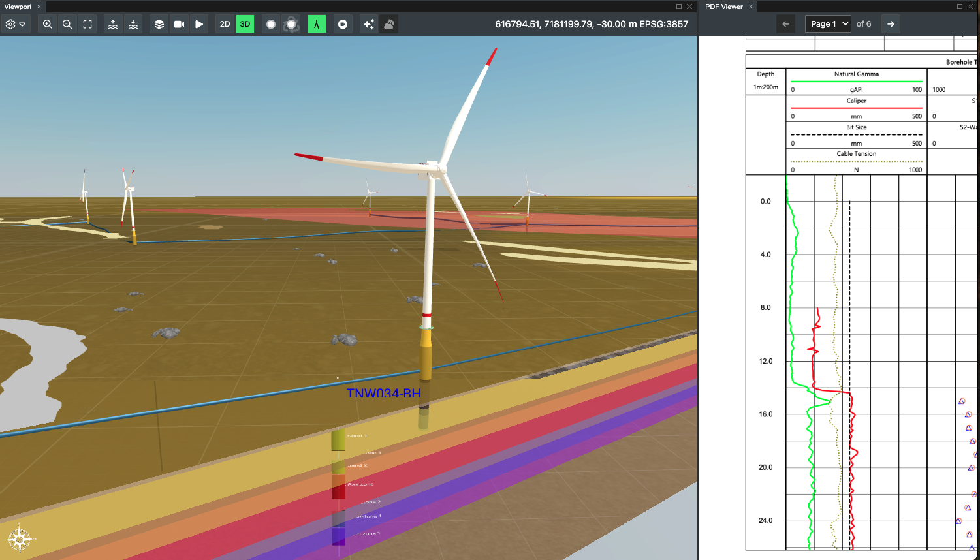The image size is (980, 560).
Task: Open the Page 1 dropdown selector
Action: (x=828, y=24)
